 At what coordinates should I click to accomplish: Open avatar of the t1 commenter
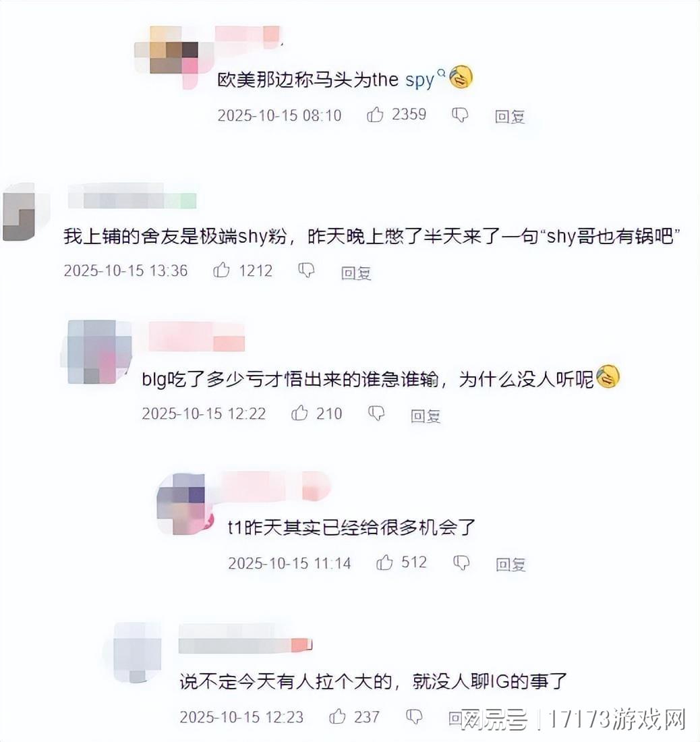pyautogui.click(x=185, y=503)
